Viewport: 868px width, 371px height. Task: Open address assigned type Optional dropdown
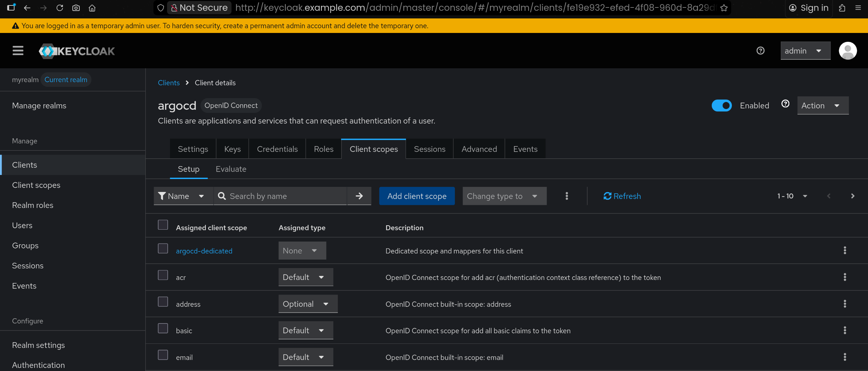308,304
